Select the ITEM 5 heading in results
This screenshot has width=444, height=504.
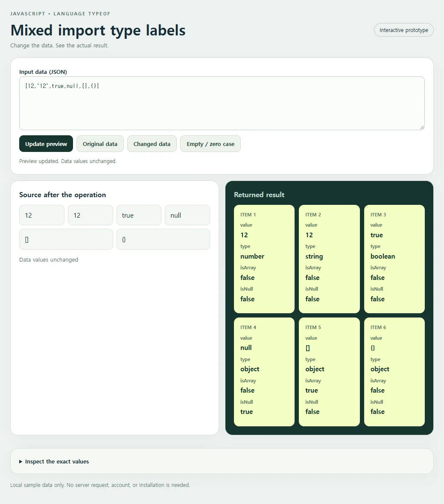pos(313,327)
